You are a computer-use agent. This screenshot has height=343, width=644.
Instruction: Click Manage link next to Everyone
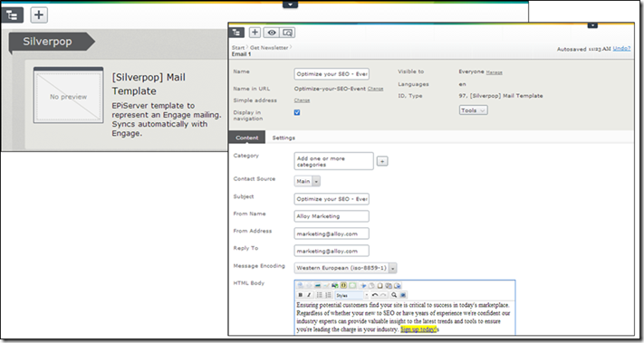(494, 72)
